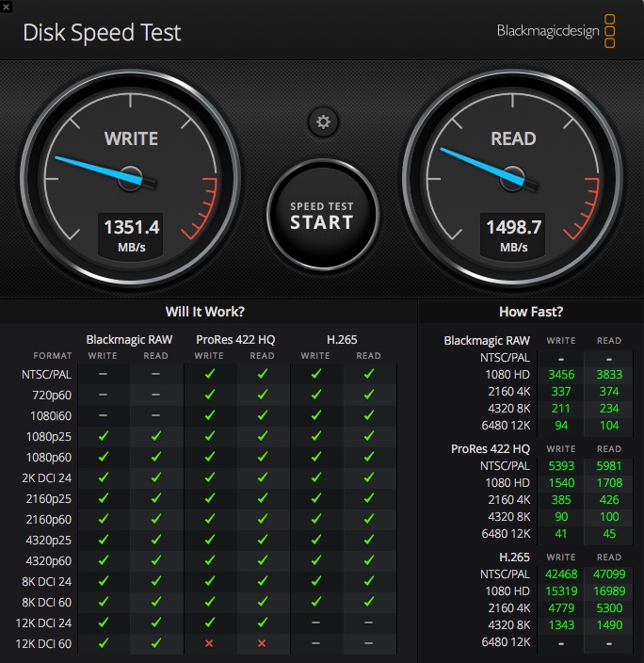This screenshot has width=644, height=663.
Task: Click the ProRes 422 HQ NTSC/PAL write value 5393
Action: click(561, 466)
